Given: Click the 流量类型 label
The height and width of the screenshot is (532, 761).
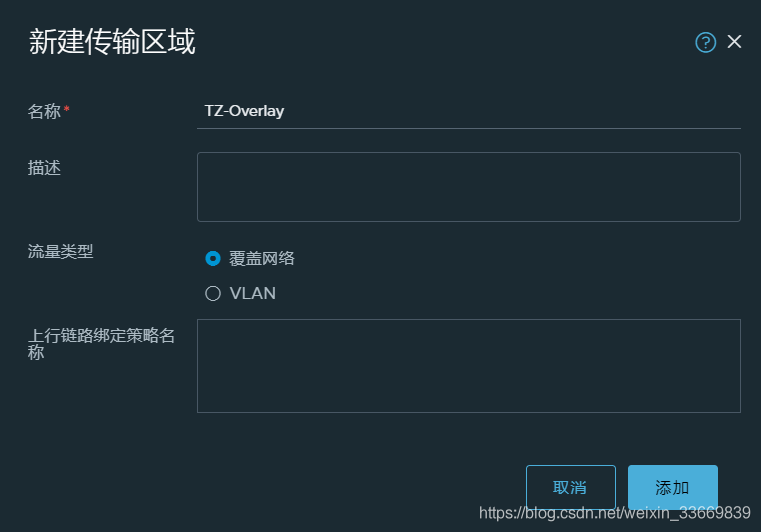Looking at the screenshot, I should [60, 251].
